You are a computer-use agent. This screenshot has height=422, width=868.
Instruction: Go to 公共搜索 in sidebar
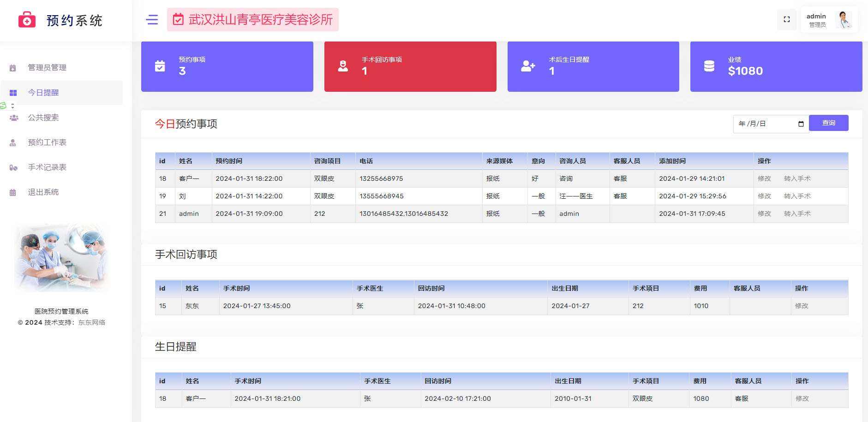(43, 118)
